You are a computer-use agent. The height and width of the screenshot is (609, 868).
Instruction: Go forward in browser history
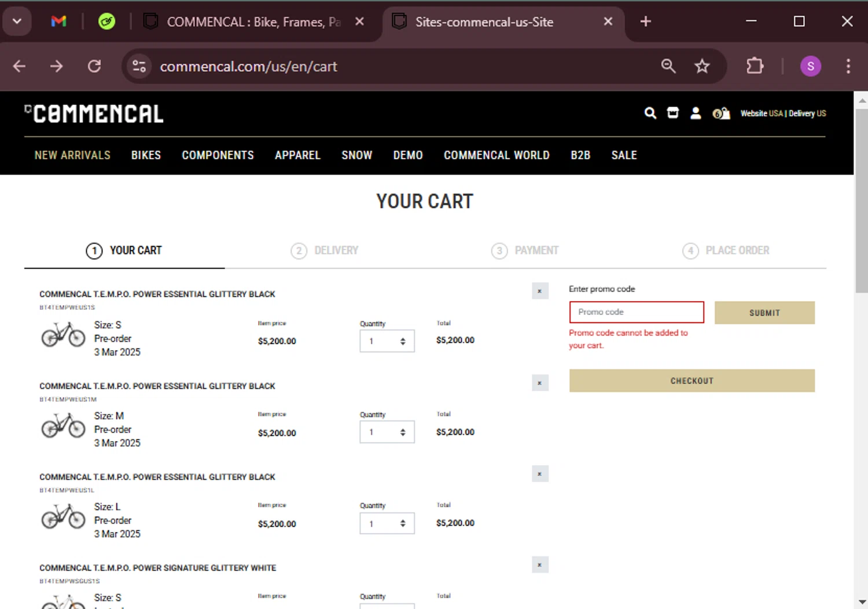tap(56, 67)
